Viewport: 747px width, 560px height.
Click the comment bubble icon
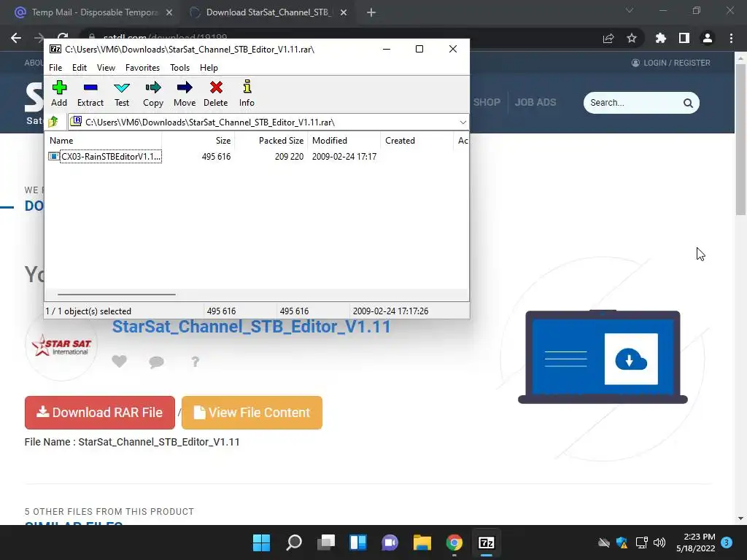tap(156, 362)
